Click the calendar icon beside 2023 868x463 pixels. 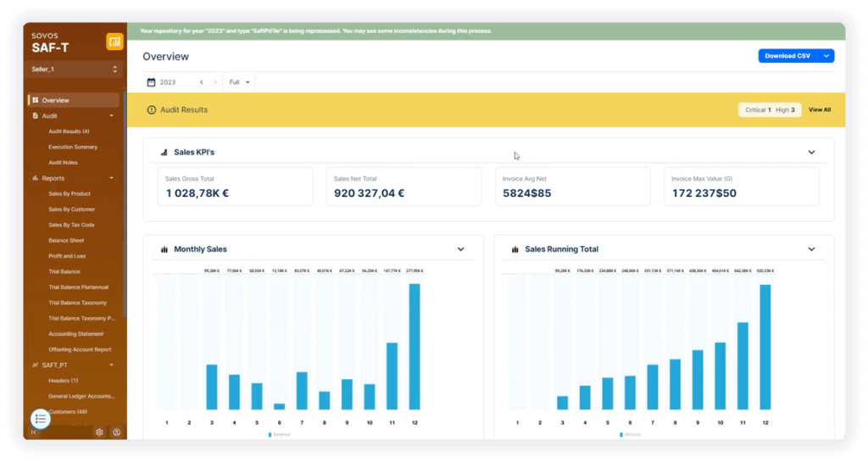[151, 82]
